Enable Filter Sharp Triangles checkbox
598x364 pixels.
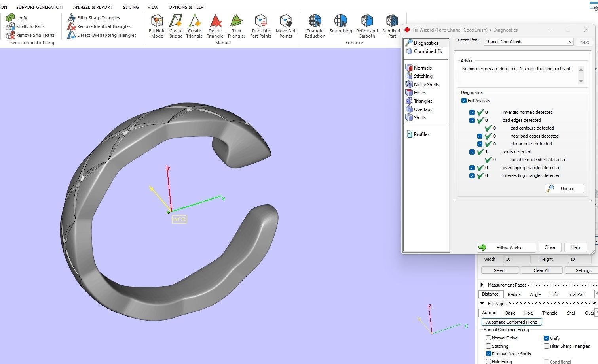tap(546, 346)
